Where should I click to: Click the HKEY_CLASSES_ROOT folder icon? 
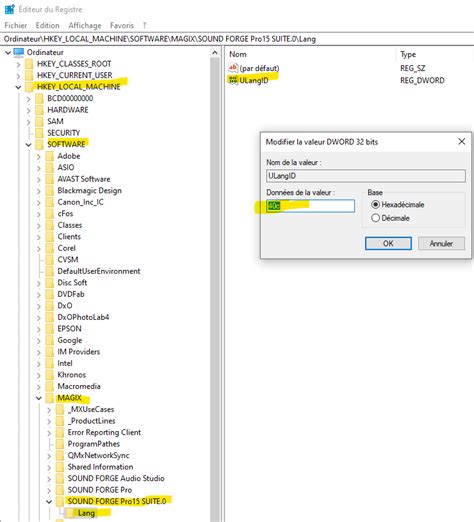coord(29,64)
